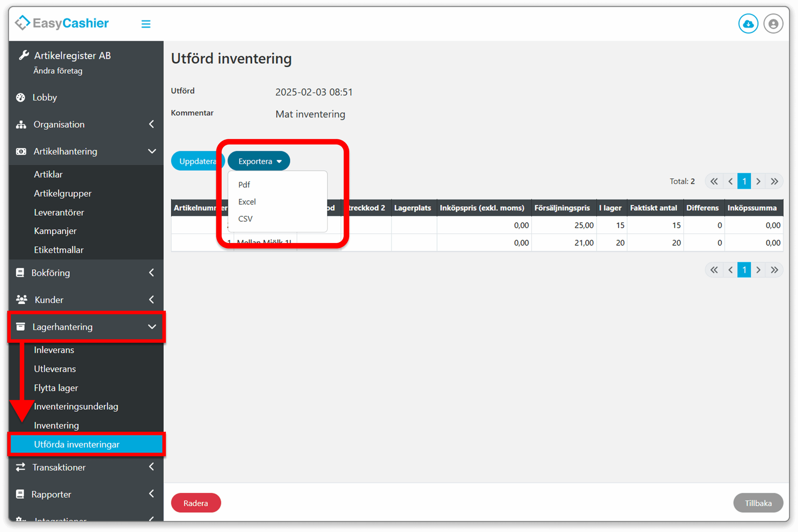Select page 1 in top pagination
The height and width of the screenshot is (532, 798).
click(x=744, y=181)
